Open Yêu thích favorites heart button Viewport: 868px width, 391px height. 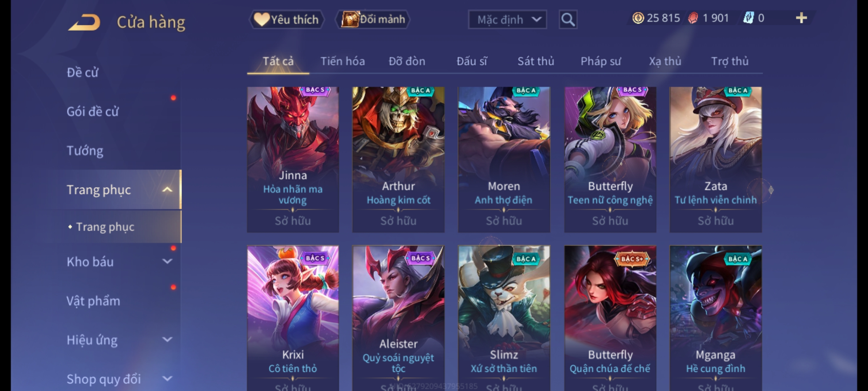[x=286, y=20]
